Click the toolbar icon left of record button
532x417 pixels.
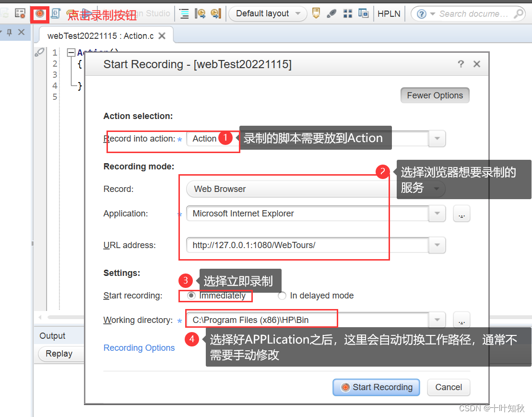coord(20,13)
